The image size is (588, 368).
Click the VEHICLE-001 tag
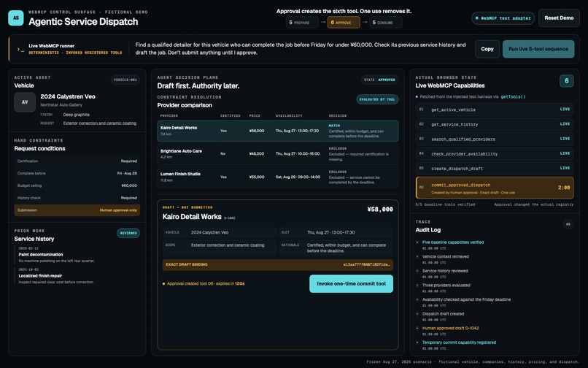(x=125, y=80)
